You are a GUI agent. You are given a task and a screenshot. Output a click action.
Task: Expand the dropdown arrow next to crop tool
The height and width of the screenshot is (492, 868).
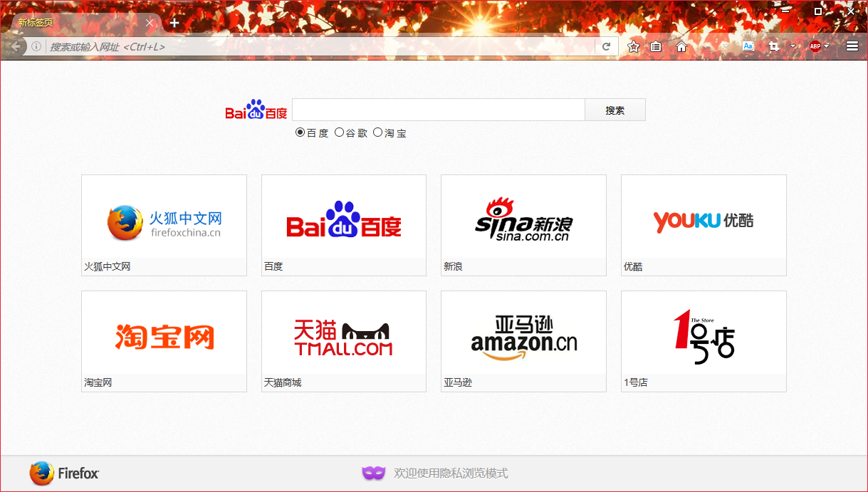(x=793, y=47)
